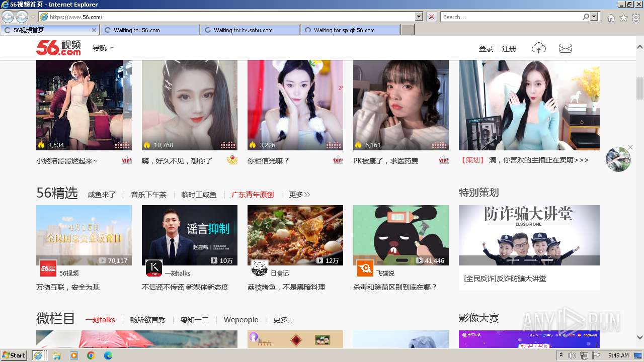Image resolution: width=644 pixels, height=362 pixels.
Task: Click the 56视频 channel avatar icon
Action: (x=48, y=268)
